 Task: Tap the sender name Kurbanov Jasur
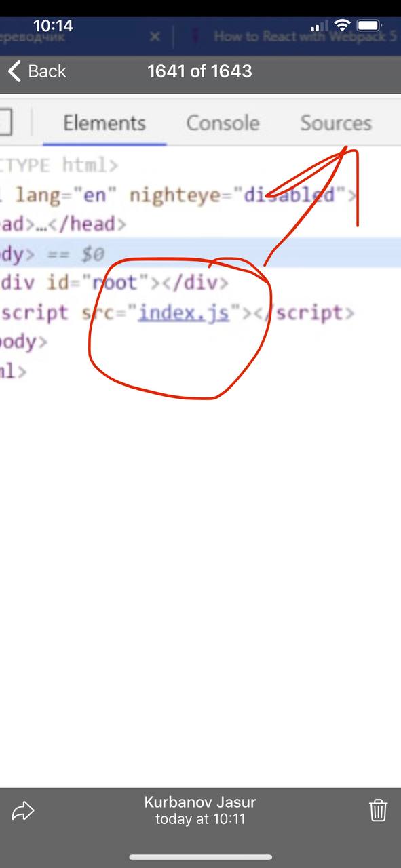[200, 802]
